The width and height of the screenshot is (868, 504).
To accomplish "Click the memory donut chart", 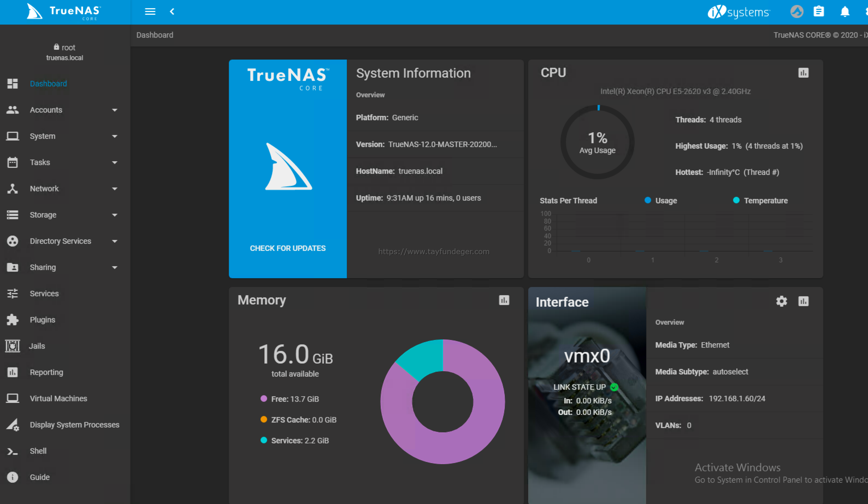I will click(x=443, y=402).
